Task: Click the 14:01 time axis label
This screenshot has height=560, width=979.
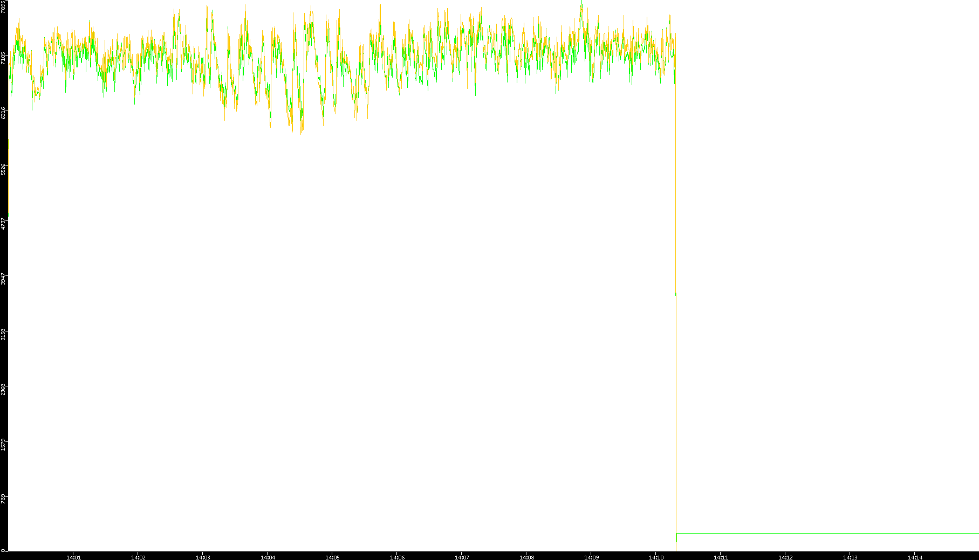Action: pos(73,557)
